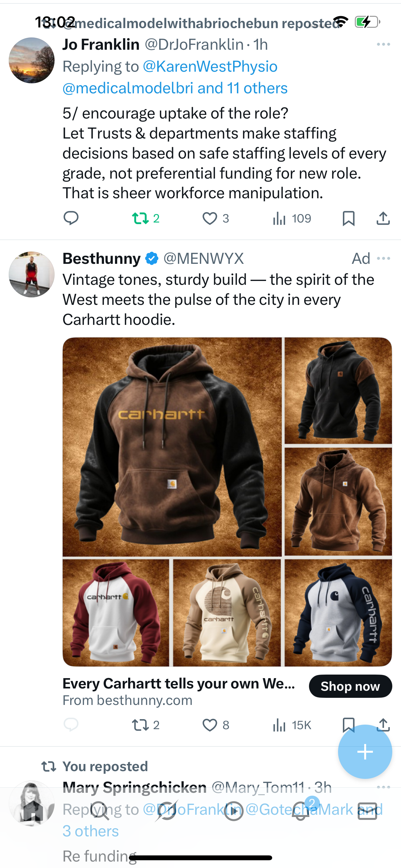Screen dimensions: 401x868
Task: Share Jo Franklin's tweet
Action: [383, 218]
